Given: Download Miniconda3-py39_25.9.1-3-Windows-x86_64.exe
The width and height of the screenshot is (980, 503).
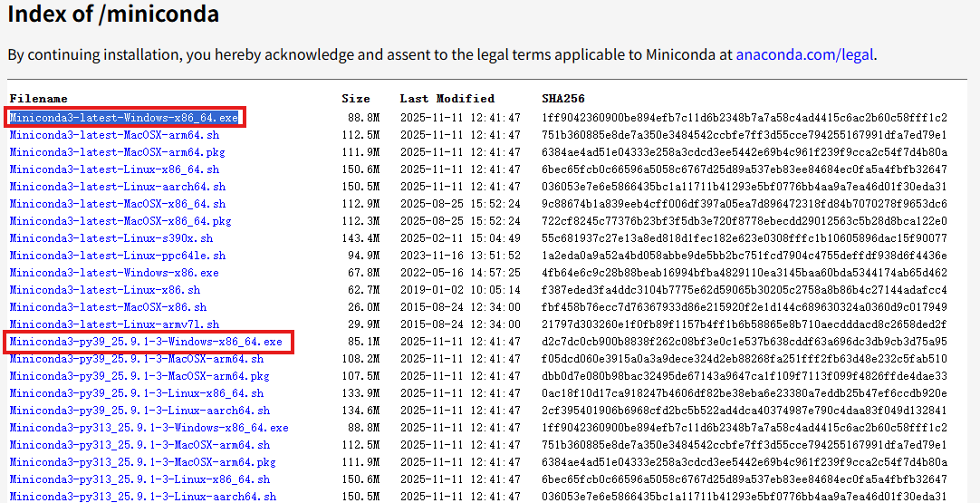Looking at the screenshot, I should click(x=146, y=342).
